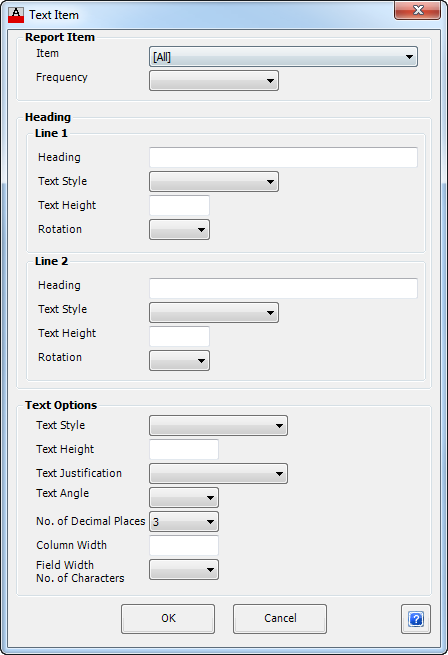Click the blue help question mark icon

(x=416, y=619)
